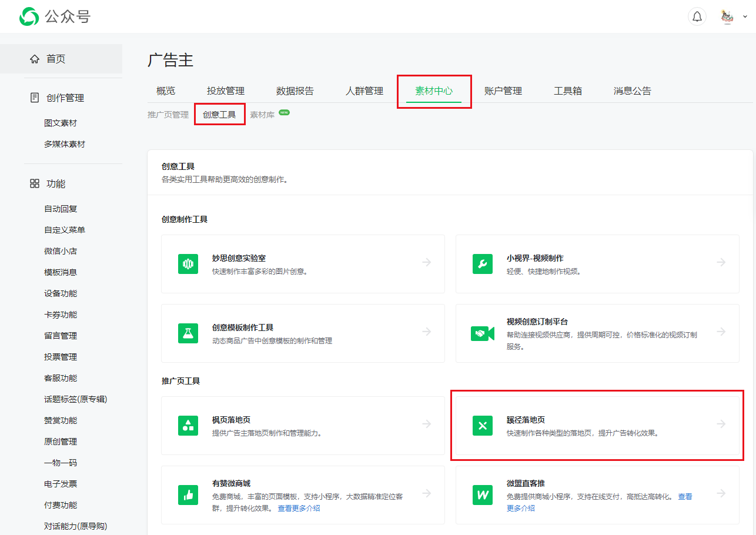This screenshot has height=535, width=756.
Task: Switch to 推广页管理 sub-tab
Action: [168, 115]
